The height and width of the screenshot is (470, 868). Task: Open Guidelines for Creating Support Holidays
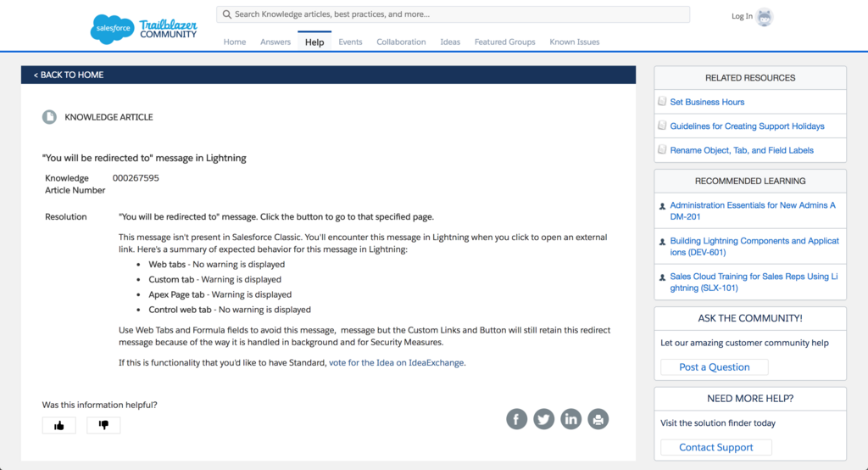point(747,126)
